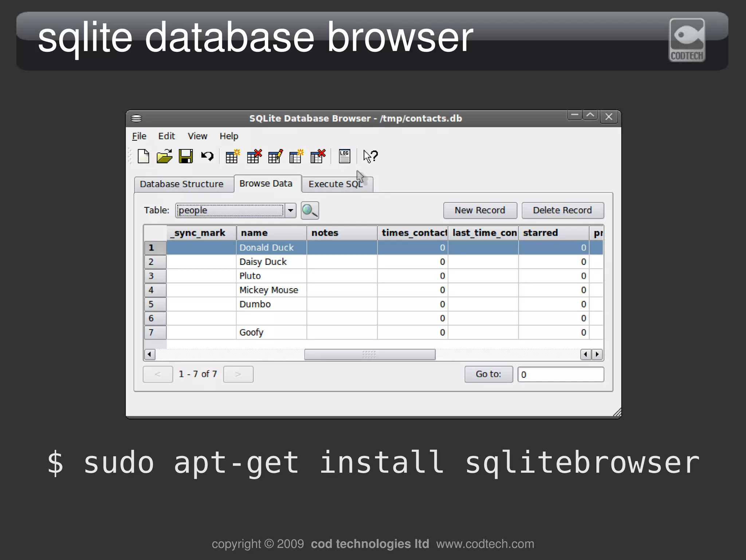Open the window menu icon in title bar
The image size is (746, 560).
click(136, 118)
